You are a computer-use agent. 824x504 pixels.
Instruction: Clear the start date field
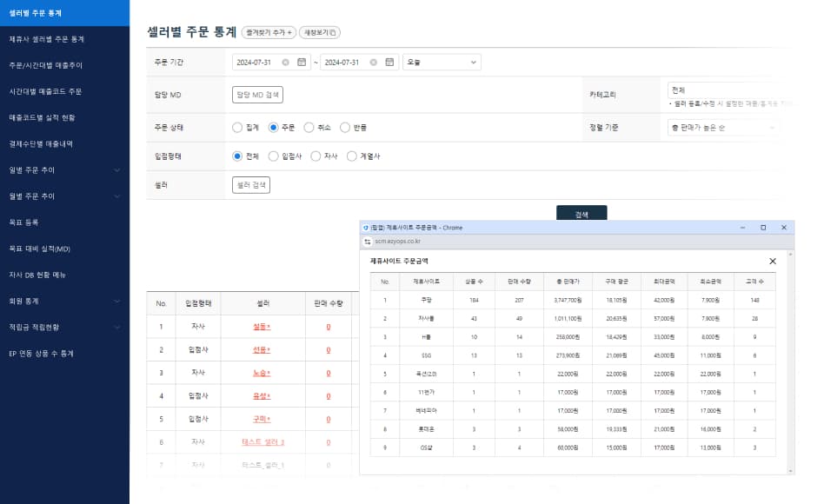[x=285, y=62]
